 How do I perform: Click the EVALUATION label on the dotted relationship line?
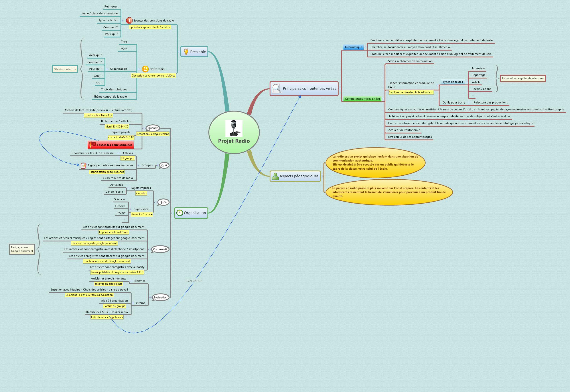tap(194, 281)
